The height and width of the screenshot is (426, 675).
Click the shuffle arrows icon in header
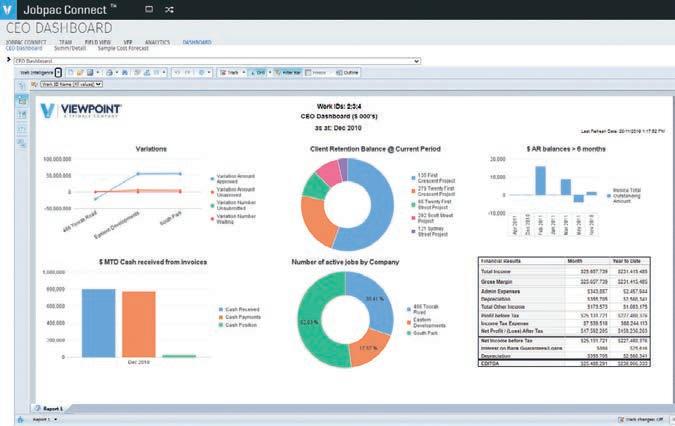tap(169, 9)
